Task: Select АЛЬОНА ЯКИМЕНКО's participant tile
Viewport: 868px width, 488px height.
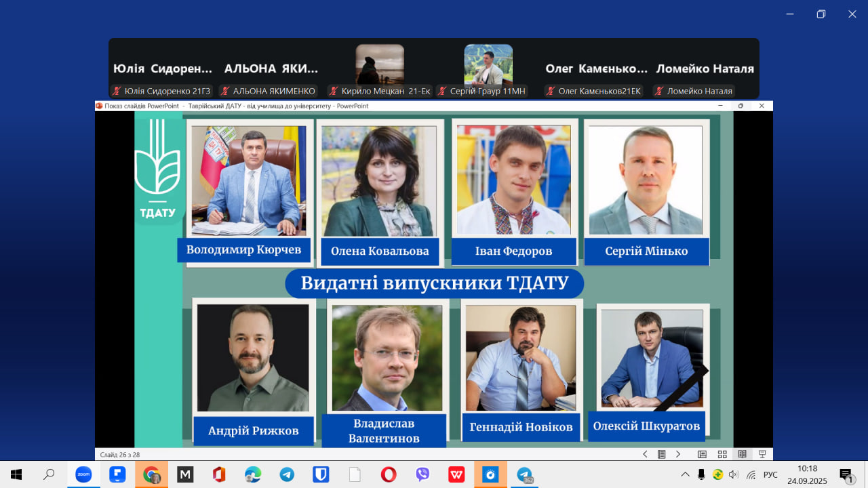Action: point(271,68)
